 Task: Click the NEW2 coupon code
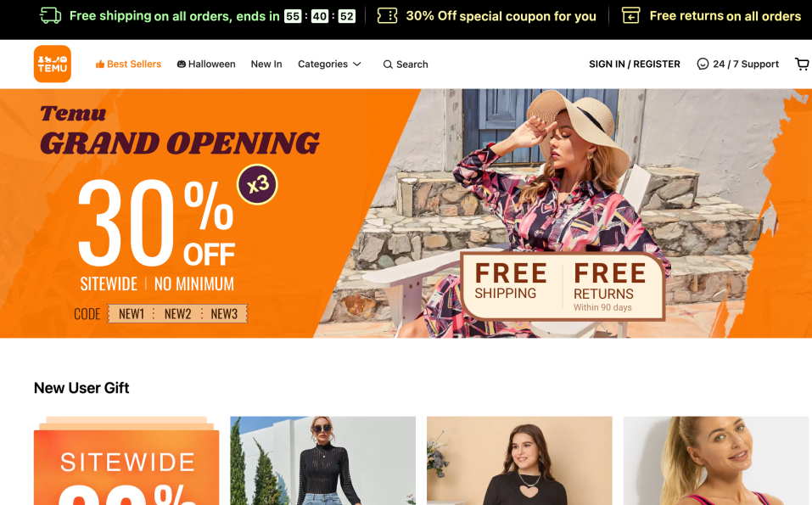(177, 314)
